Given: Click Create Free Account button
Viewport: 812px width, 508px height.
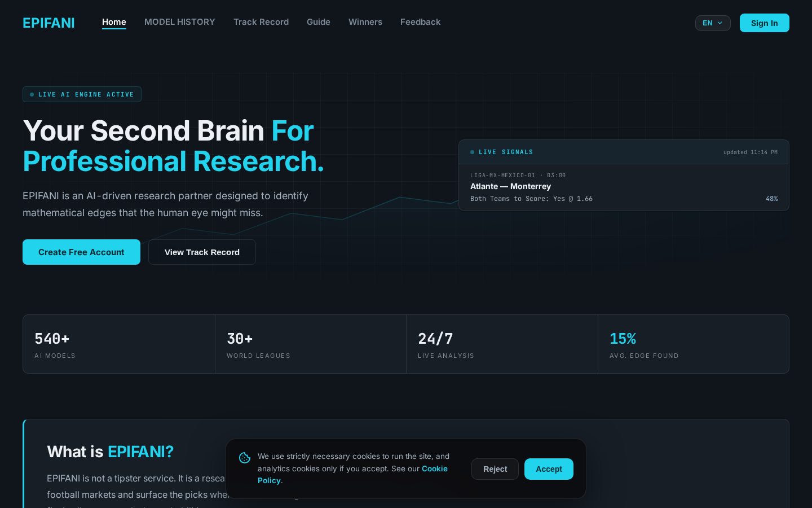Looking at the screenshot, I should tap(81, 252).
